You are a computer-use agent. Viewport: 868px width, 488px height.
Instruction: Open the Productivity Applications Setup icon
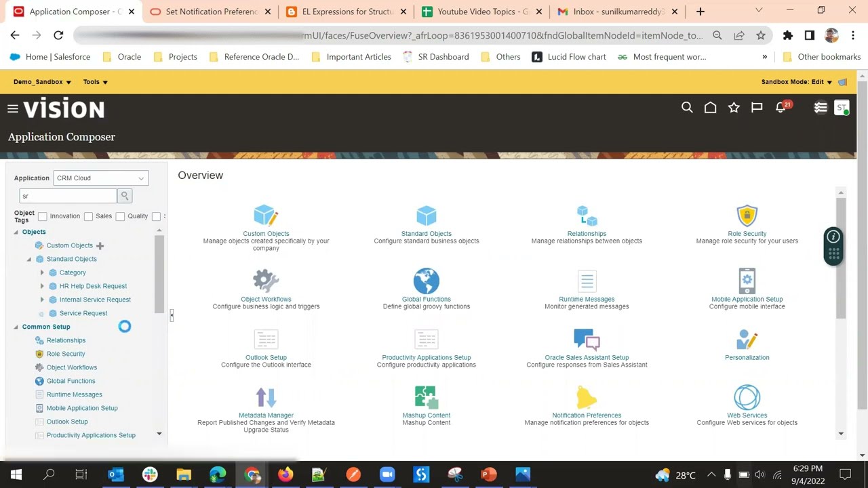click(427, 340)
